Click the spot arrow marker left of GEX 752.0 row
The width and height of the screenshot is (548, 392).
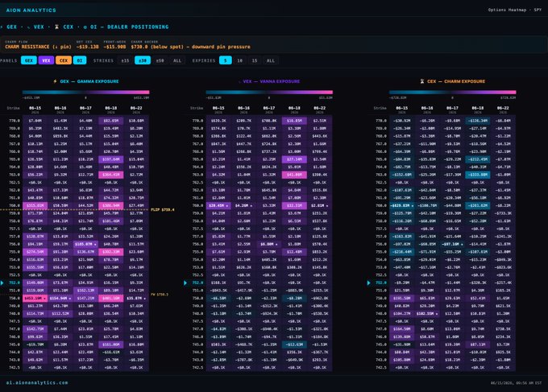[2, 283]
